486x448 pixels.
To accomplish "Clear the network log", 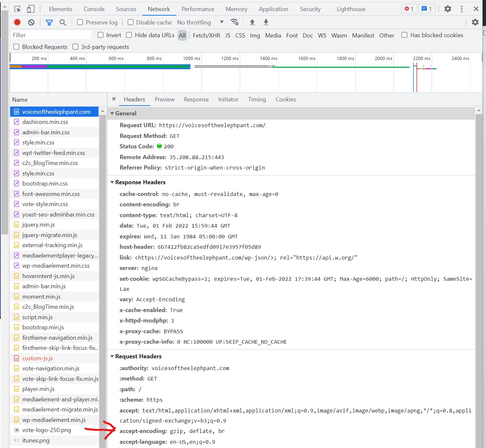I will [x=31, y=22].
